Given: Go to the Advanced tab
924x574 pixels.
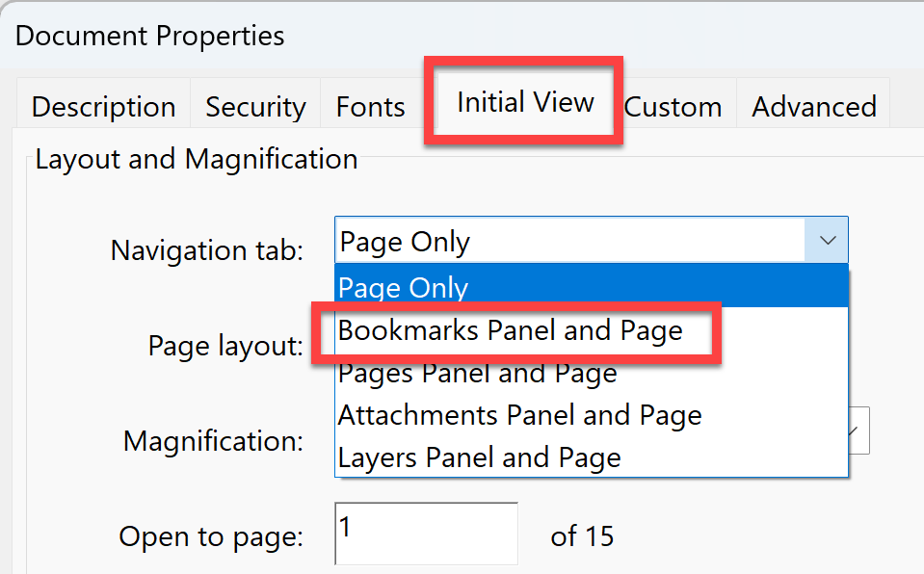Looking at the screenshot, I should (813, 106).
